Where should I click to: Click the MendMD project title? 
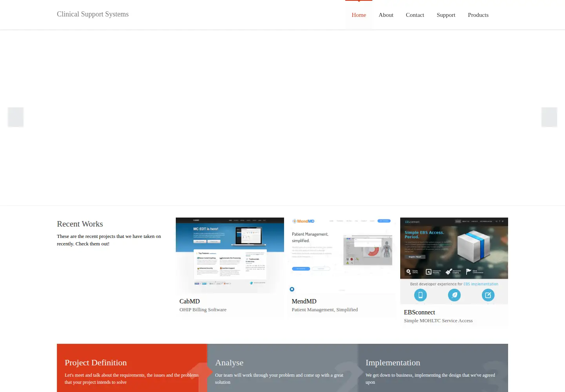point(304,301)
